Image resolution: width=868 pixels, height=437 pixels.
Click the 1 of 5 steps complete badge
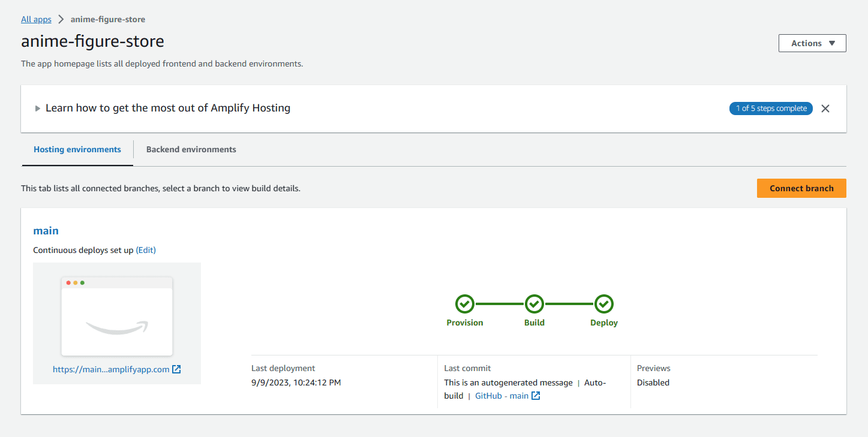(771, 109)
